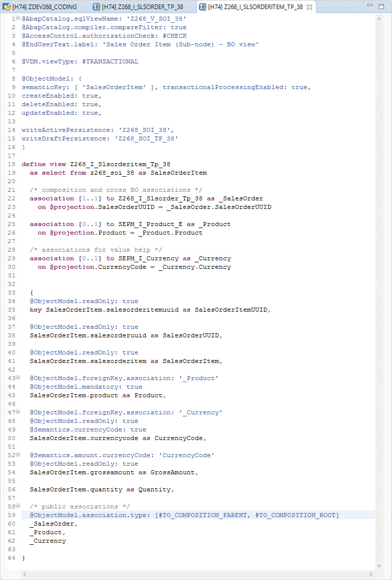Viewport: 392px width, 580px height.
Task: Click the _Currency entry on line 62
Action: pyautogui.click(x=48, y=541)
